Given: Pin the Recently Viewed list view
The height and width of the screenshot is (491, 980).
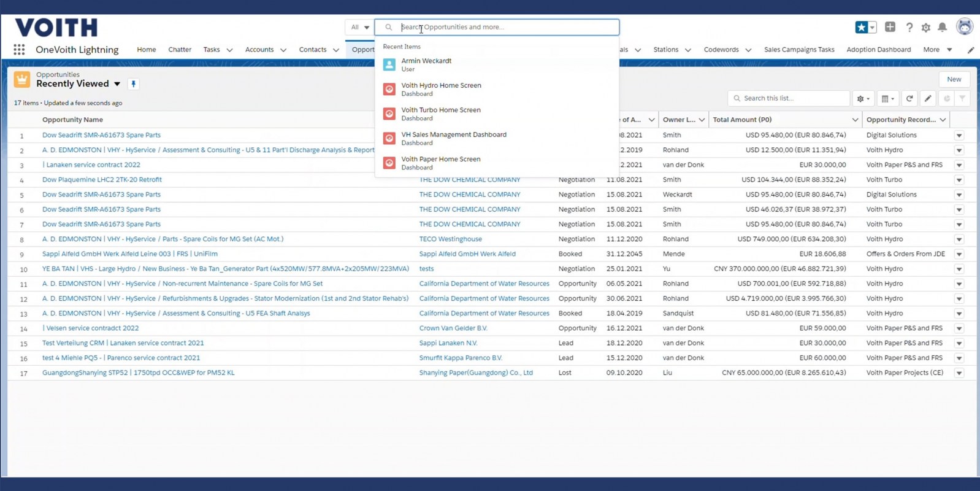Looking at the screenshot, I should coord(133,84).
